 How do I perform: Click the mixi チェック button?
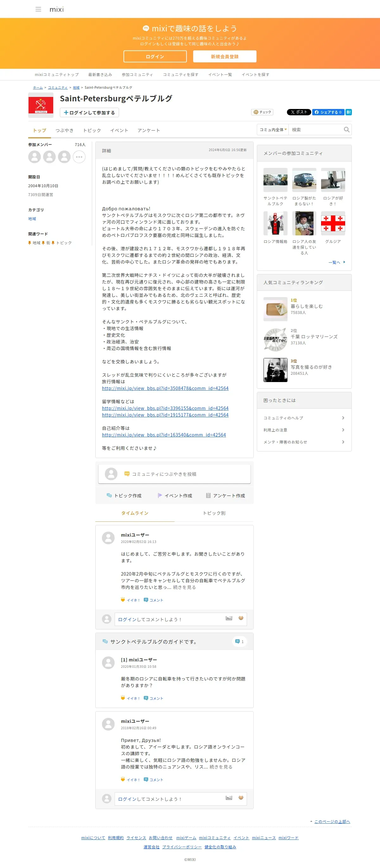[262, 112]
